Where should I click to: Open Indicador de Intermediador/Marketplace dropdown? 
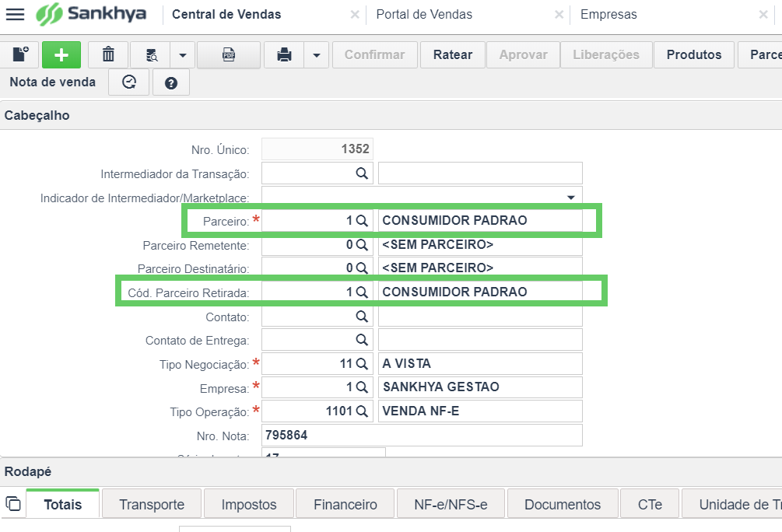[x=571, y=198]
